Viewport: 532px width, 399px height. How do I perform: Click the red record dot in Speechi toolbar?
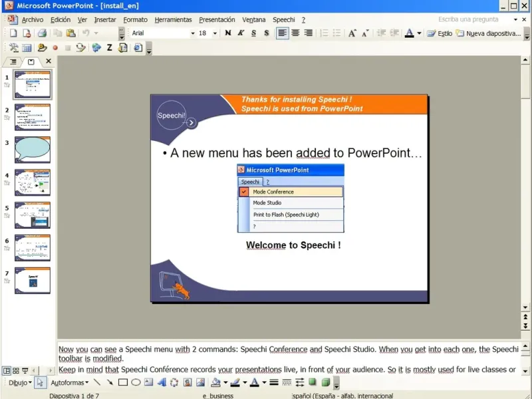55,48
